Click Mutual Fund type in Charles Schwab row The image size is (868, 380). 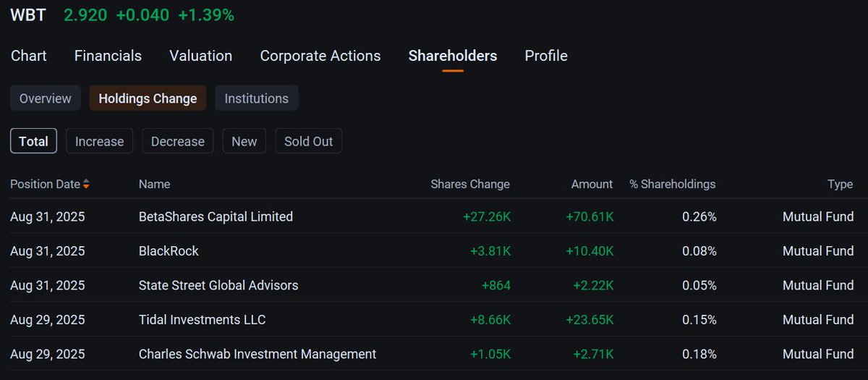pyautogui.click(x=818, y=354)
